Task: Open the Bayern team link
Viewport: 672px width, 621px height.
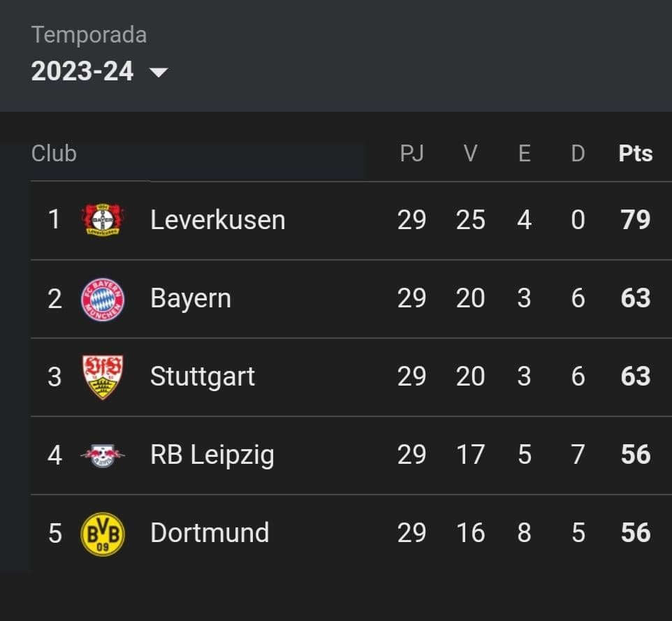Action: (191, 298)
